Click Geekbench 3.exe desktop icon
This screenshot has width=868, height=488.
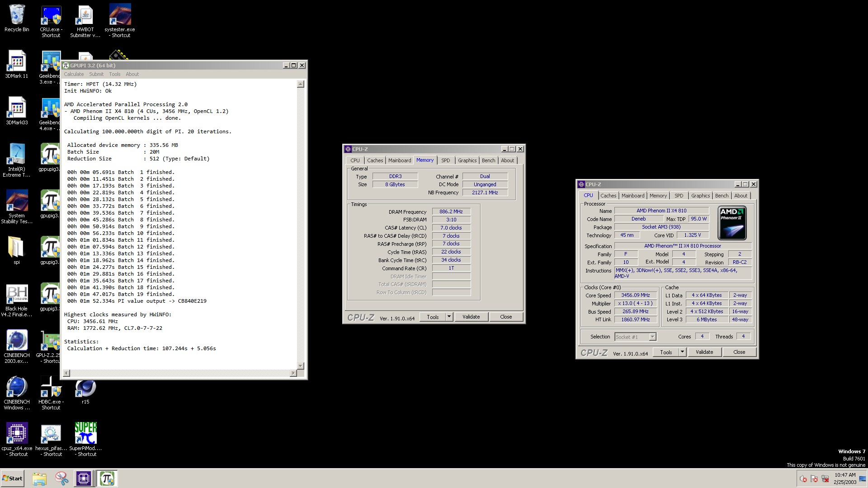click(x=50, y=68)
